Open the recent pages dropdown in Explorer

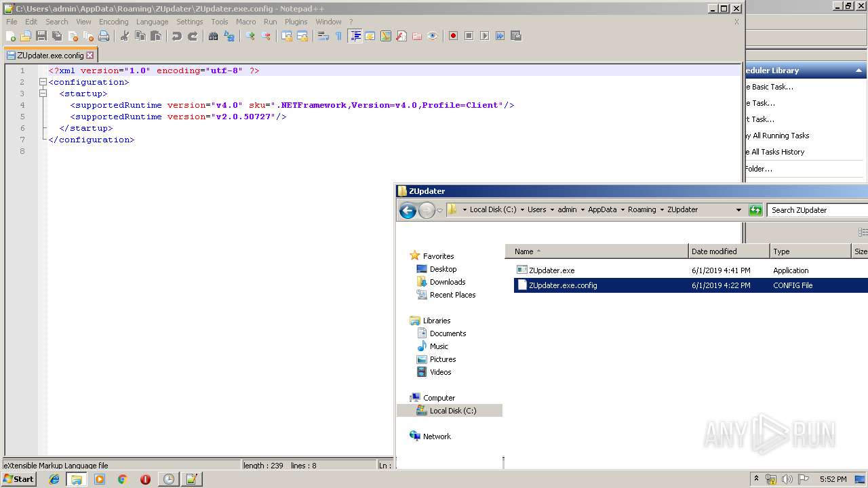[439, 210]
